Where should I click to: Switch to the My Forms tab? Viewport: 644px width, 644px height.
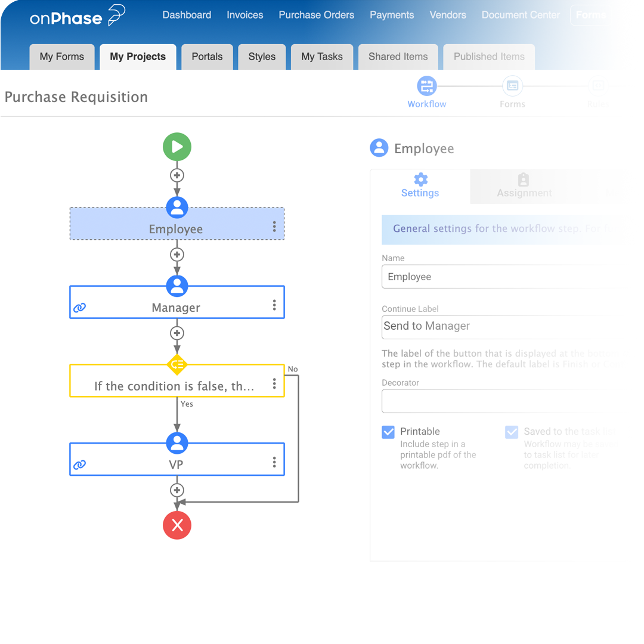coord(62,57)
